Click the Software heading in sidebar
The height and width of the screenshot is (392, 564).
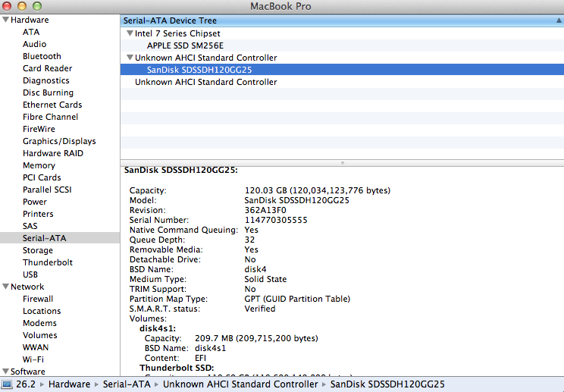(x=28, y=372)
